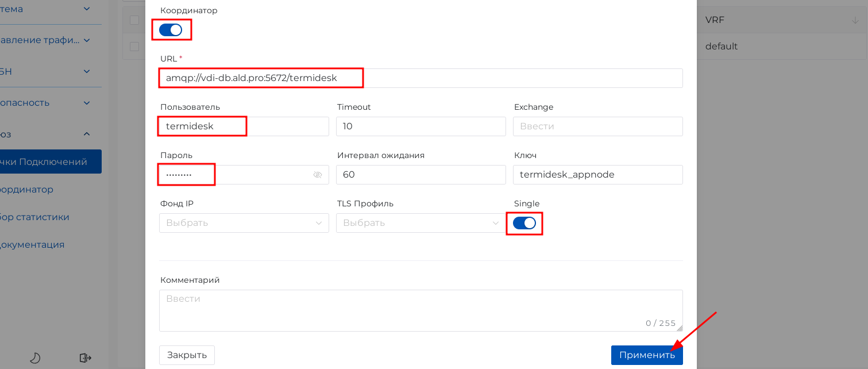The height and width of the screenshot is (369, 868).
Task: Focus the Exchange input field
Action: 597,126
